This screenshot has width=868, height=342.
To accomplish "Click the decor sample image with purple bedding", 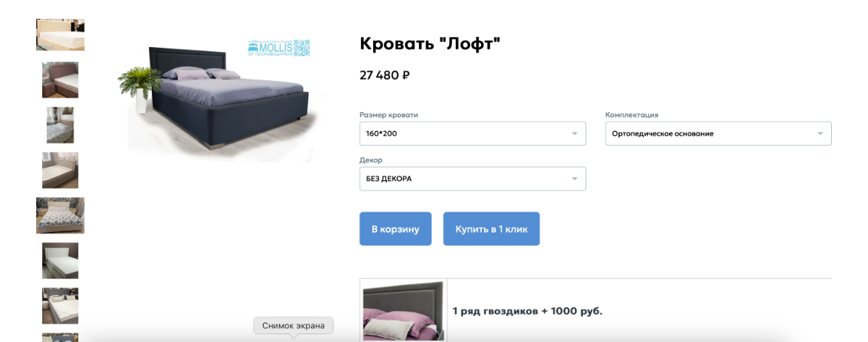I will pyautogui.click(x=403, y=311).
